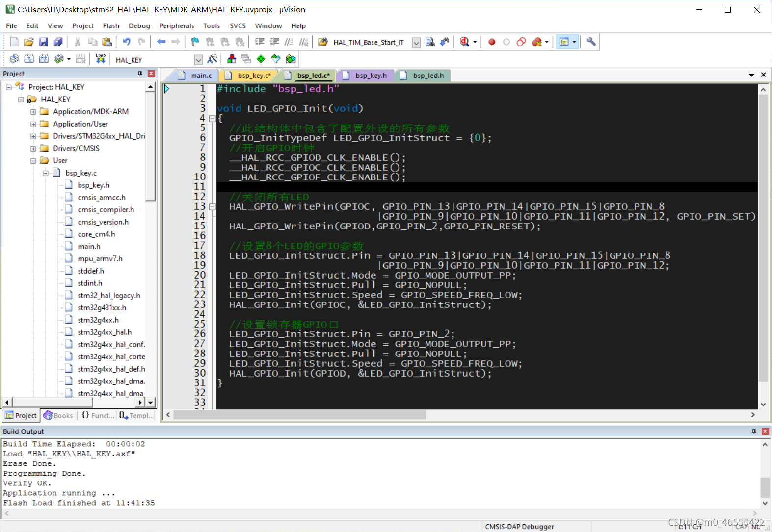Close the Project panel
772x532 pixels.
click(151, 74)
